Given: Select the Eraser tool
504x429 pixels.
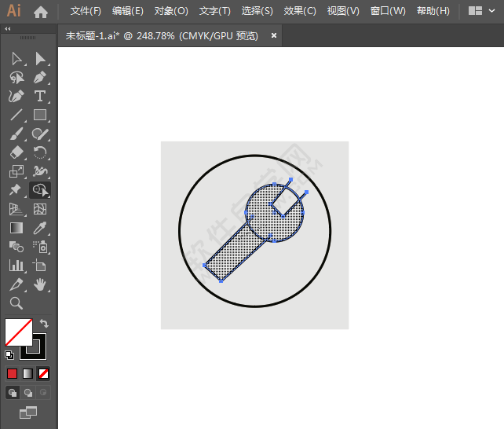Looking at the screenshot, I should (16, 152).
